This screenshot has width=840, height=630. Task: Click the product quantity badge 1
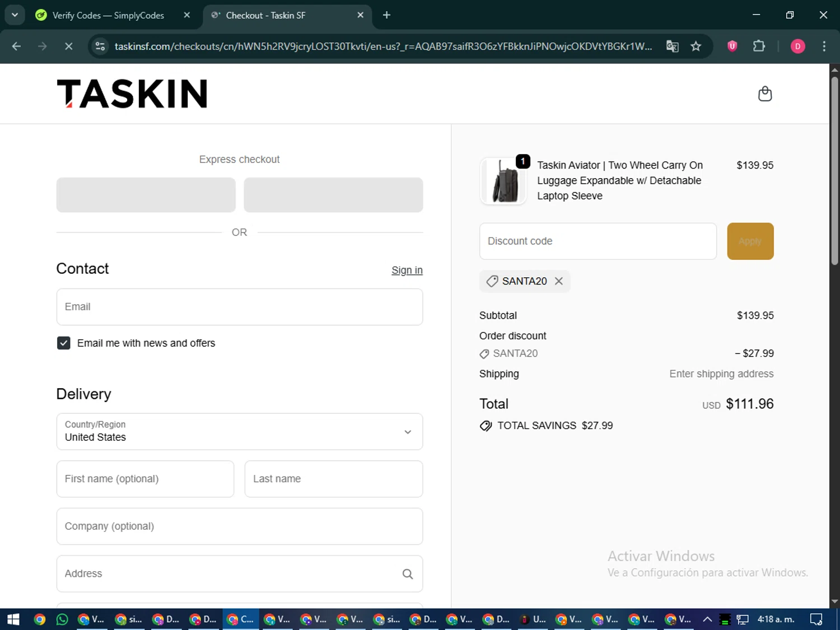522,161
